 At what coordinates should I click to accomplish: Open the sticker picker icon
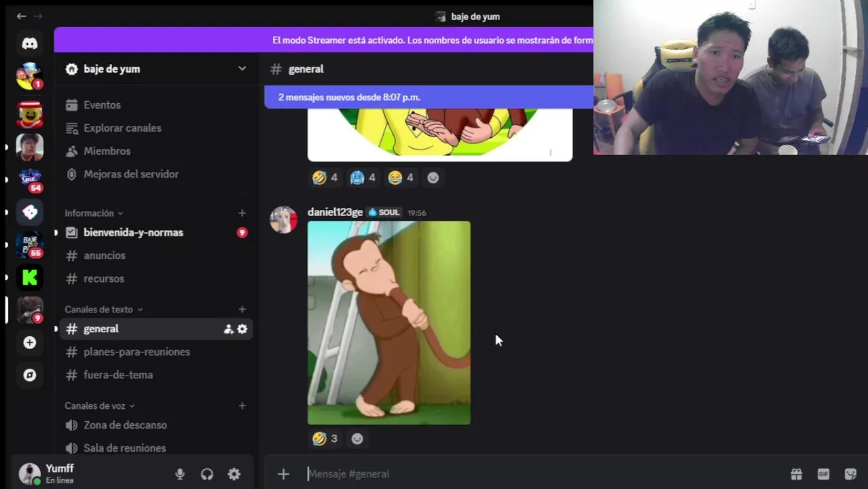tap(850, 474)
